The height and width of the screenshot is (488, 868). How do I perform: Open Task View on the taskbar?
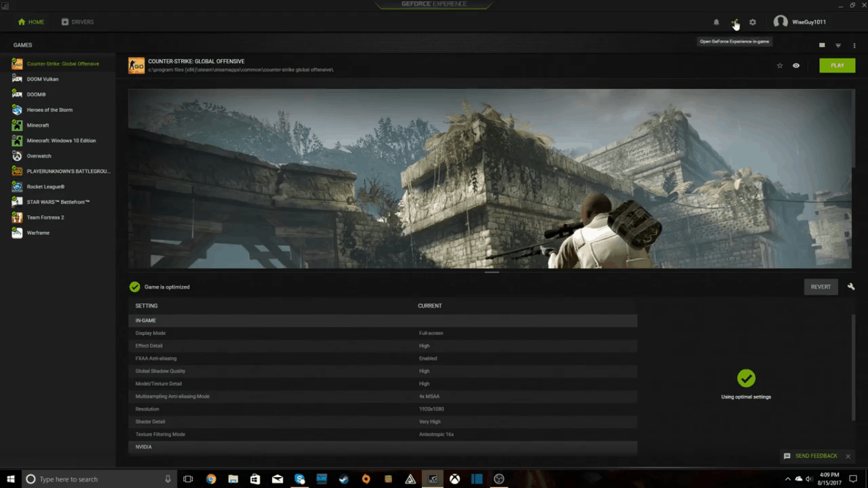point(188,479)
